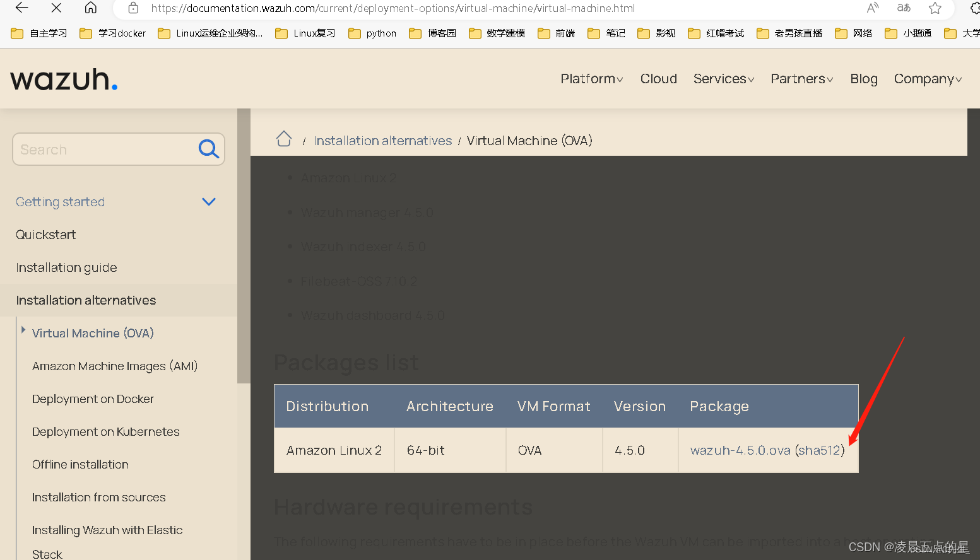Download wazuh-4.5.0.ova package
The image size is (980, 560).
[x=740, y=450]
